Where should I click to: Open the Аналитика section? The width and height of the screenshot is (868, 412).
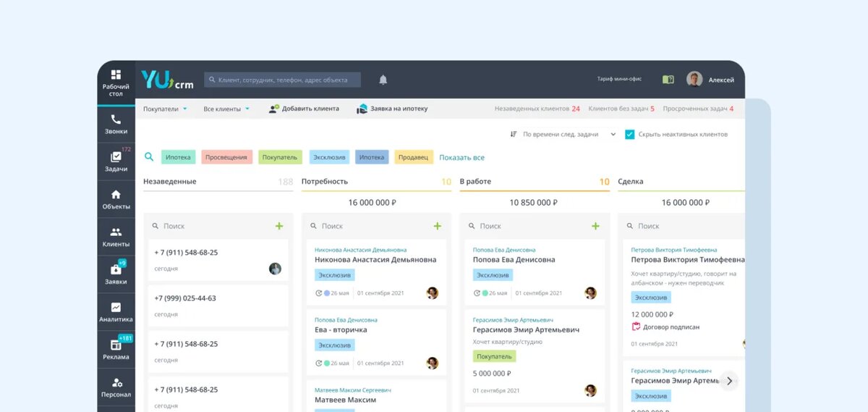[x=116, y=312]
